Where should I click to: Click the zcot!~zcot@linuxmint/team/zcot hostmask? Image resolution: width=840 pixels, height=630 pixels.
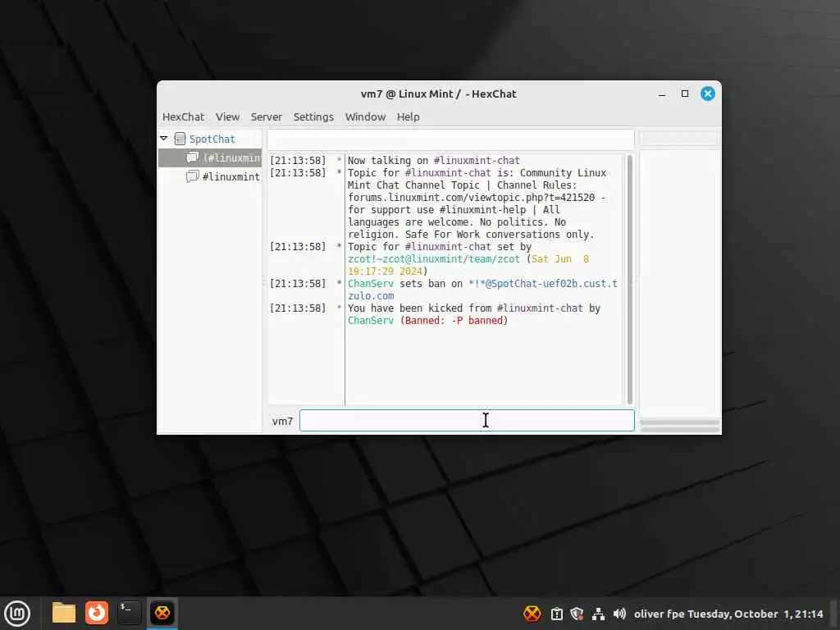point(434,259)
